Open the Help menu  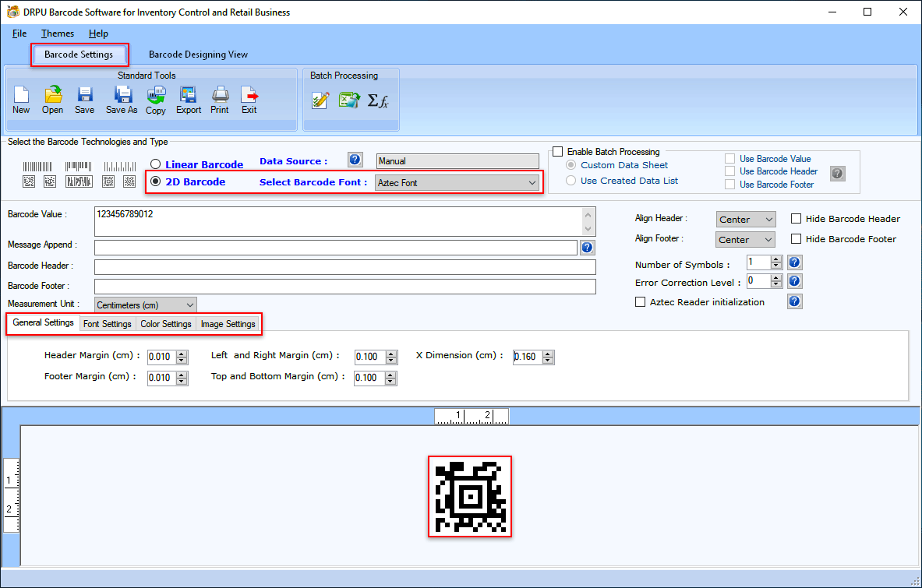coord(98,33)
